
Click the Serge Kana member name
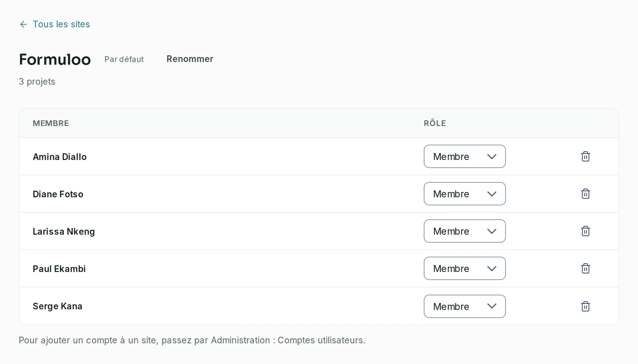57,306
